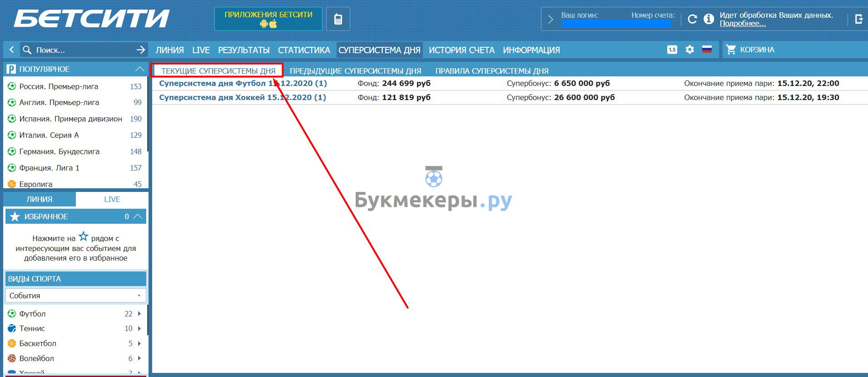Switch to ЛИНИЯ toggle in sidebar
Image resolution: width=868 pixels, height=377 pixels.
40,199
